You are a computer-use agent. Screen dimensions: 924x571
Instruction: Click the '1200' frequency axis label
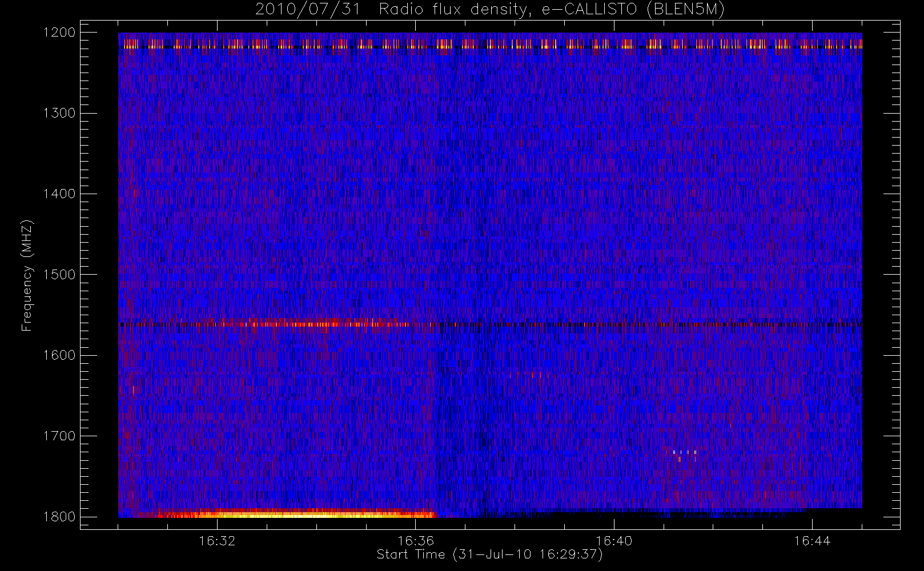pos(59,33)
